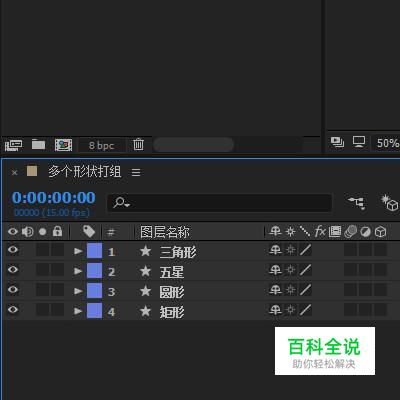Click the # layer number column header
Screen dimensions: 400x400
pos(111,232)
